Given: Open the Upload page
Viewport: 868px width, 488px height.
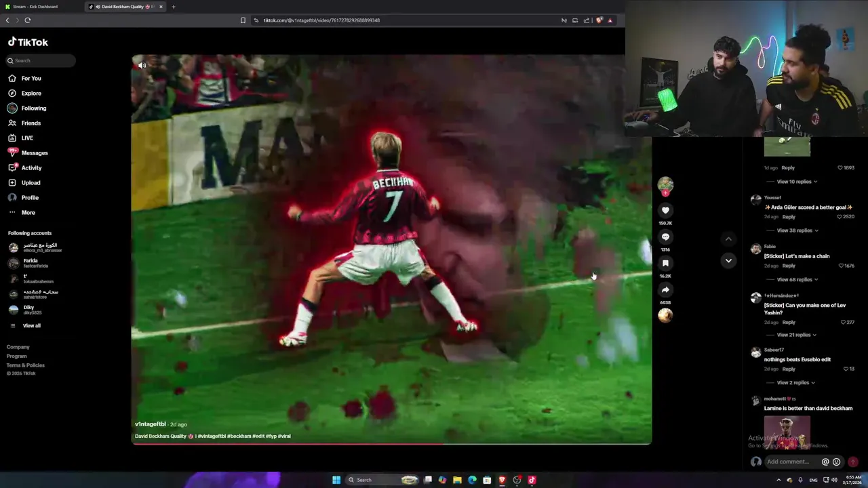Looking at the screenshot, I should pos(24,183).
